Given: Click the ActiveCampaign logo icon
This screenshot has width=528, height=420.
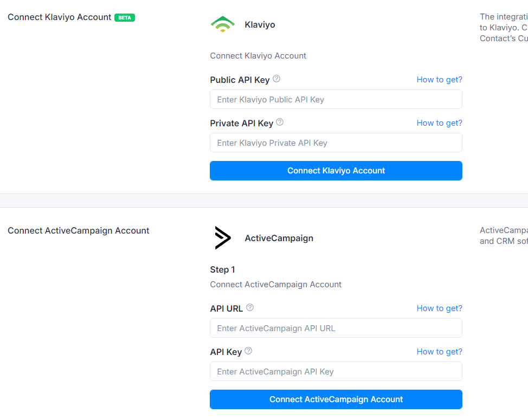Looking at the screenshot, I should [223, 238].
